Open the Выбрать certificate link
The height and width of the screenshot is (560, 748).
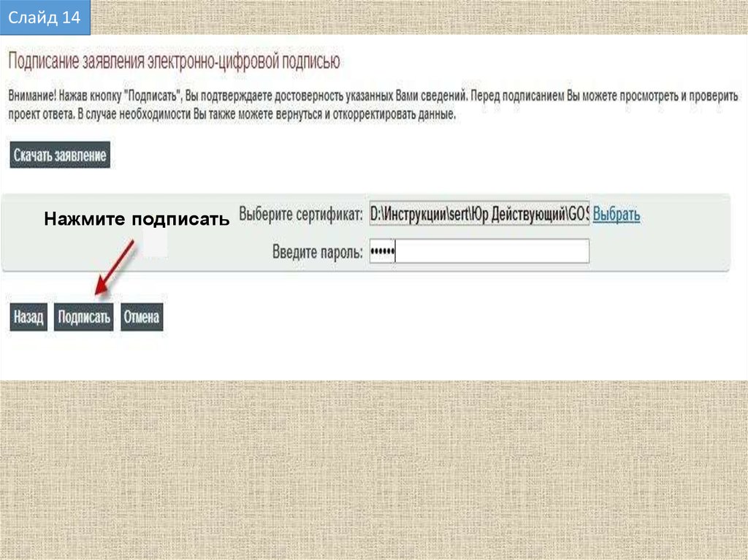coord(617,214)
